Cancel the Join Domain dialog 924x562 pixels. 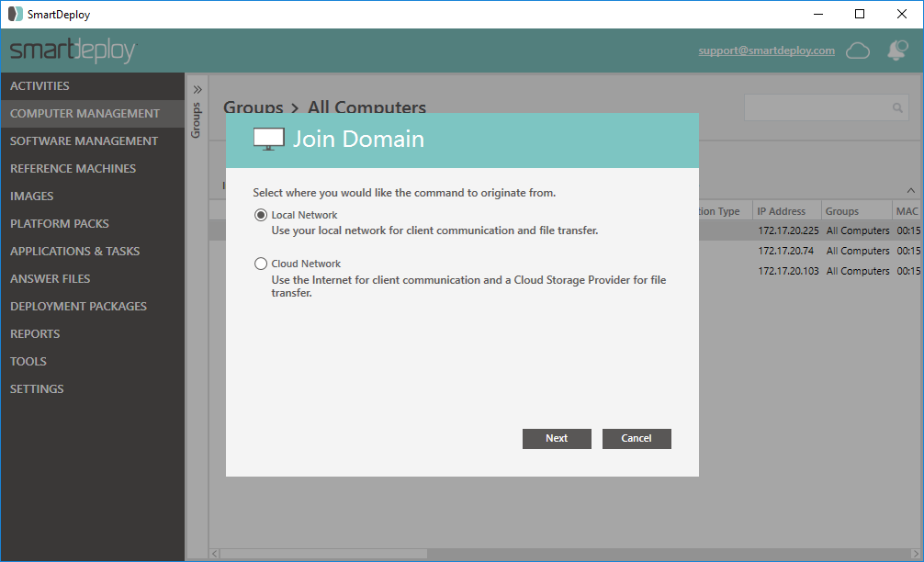coord(637,438)
